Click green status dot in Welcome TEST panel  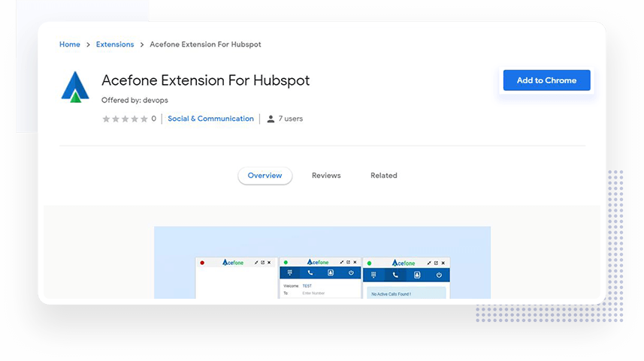click(x=286, y=262)
